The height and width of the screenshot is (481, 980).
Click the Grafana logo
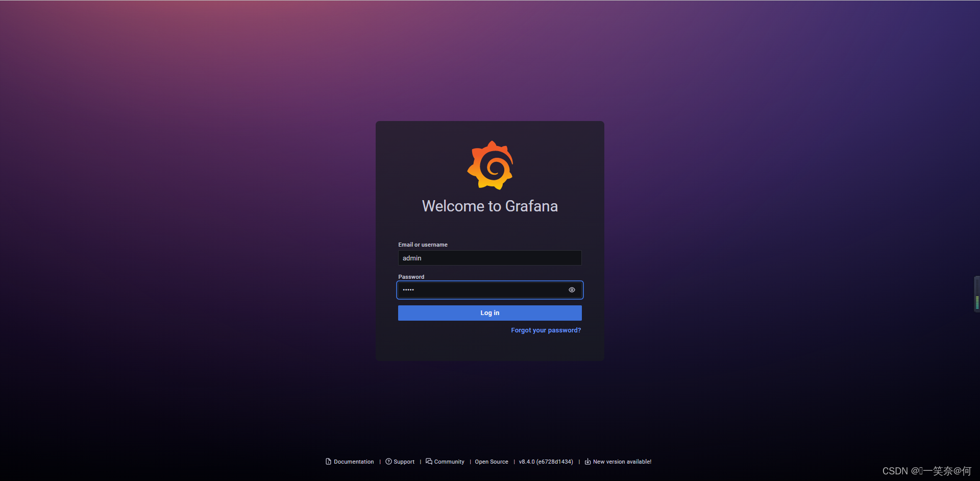pyautogui.click(x=490, y=165)
